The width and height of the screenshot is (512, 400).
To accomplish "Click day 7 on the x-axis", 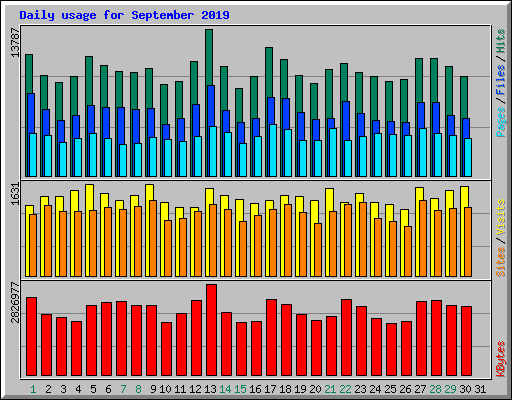I will coord(123,389).
